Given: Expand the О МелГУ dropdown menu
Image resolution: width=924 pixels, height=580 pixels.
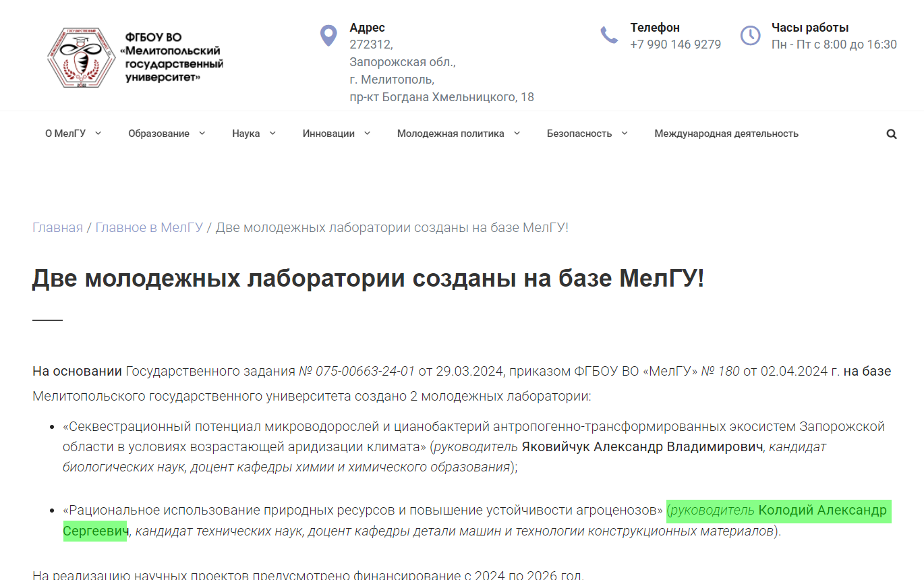Looking at the screenshot, I should point(71,133).
